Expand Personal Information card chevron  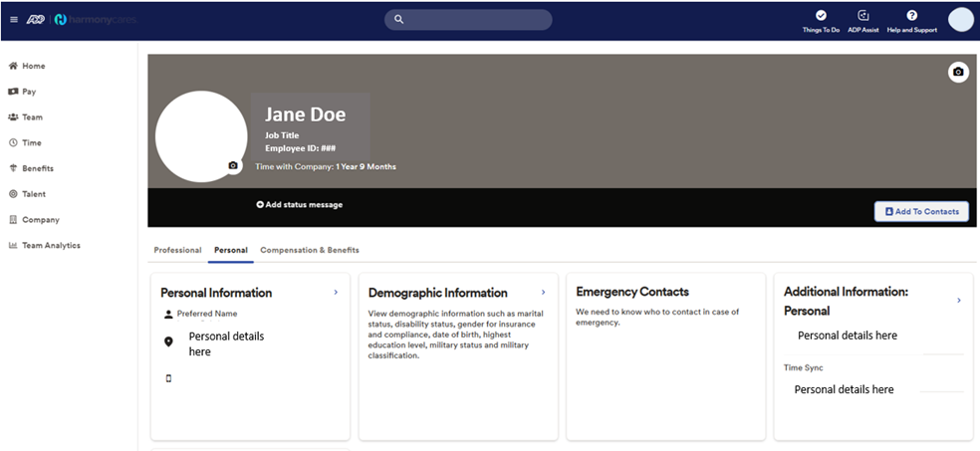[x=336, y=293]
